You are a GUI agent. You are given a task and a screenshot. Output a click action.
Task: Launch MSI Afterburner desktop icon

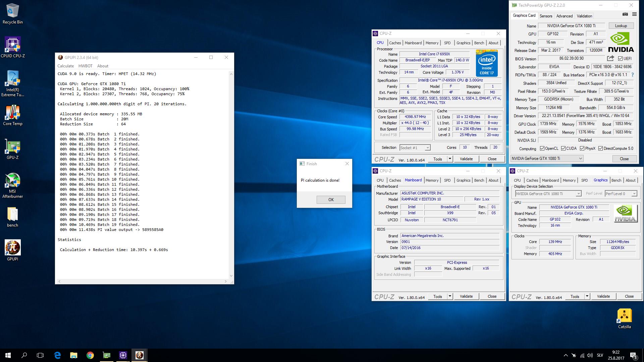(x=13, y=185)
